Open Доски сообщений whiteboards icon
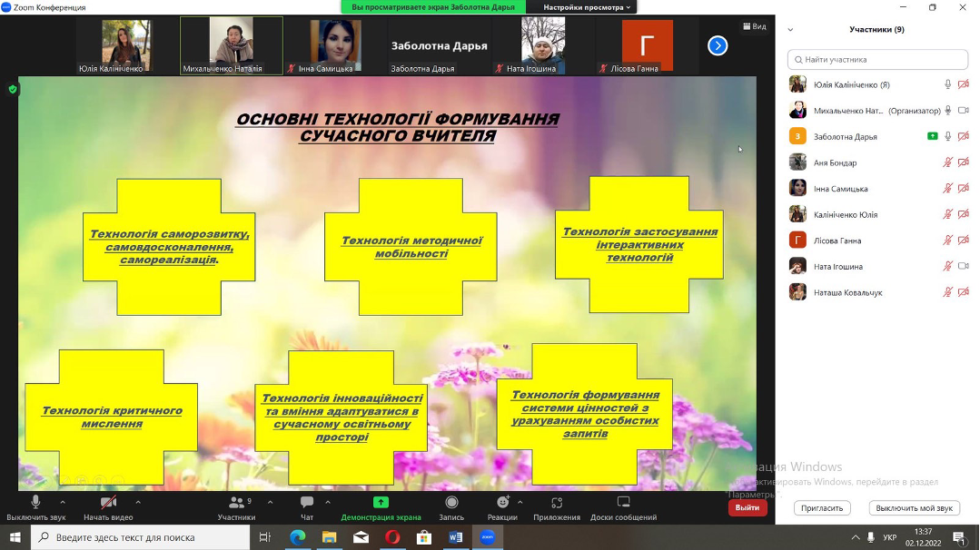980x550 pixels. 623,503
